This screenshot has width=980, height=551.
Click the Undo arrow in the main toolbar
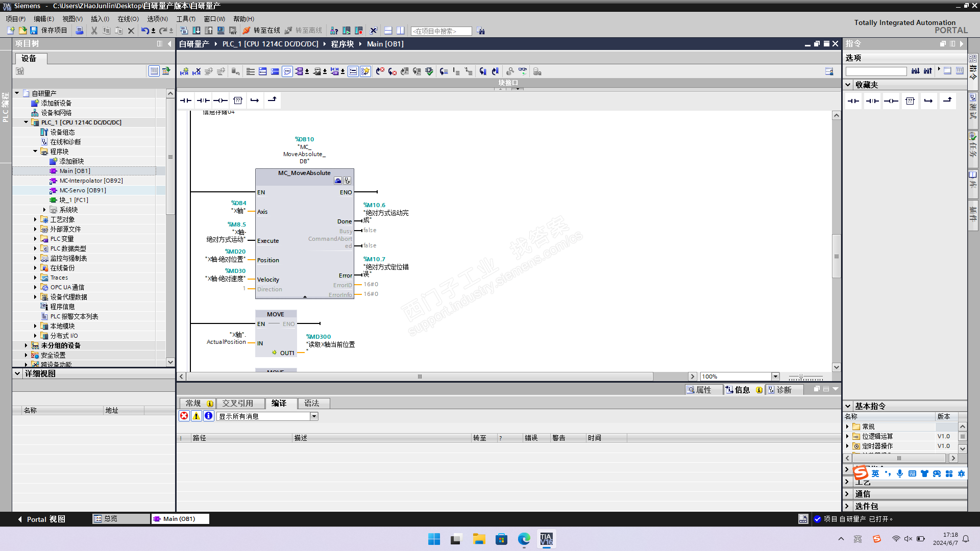pyautogui.click(x=145, y=31)
